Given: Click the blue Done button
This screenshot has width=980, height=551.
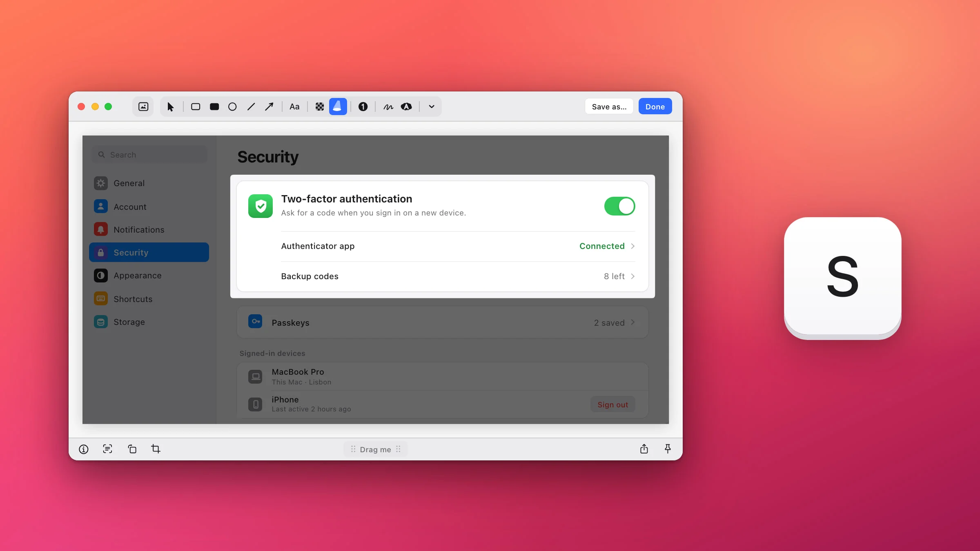Looking at the screenshot, I should 655,107.
